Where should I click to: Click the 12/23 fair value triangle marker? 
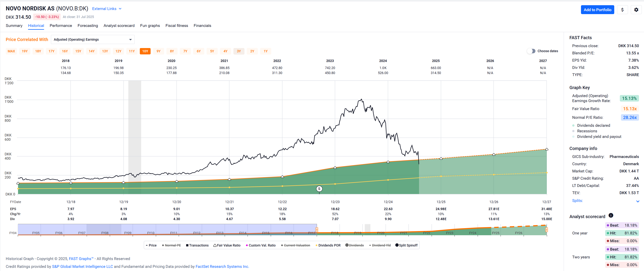point(335,167)
